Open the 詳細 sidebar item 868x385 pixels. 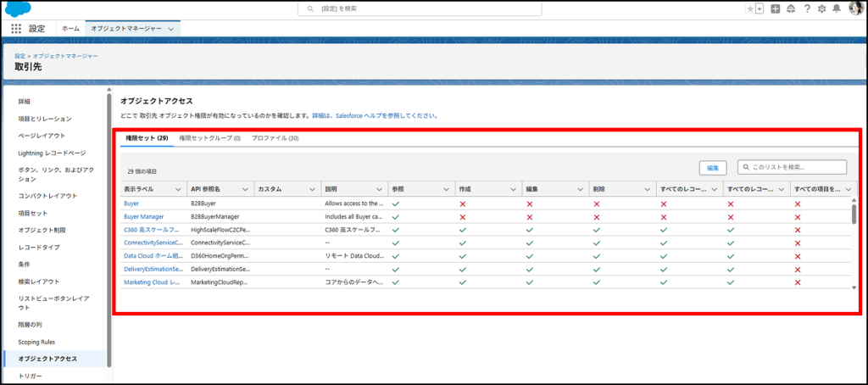tap(24, 102)
